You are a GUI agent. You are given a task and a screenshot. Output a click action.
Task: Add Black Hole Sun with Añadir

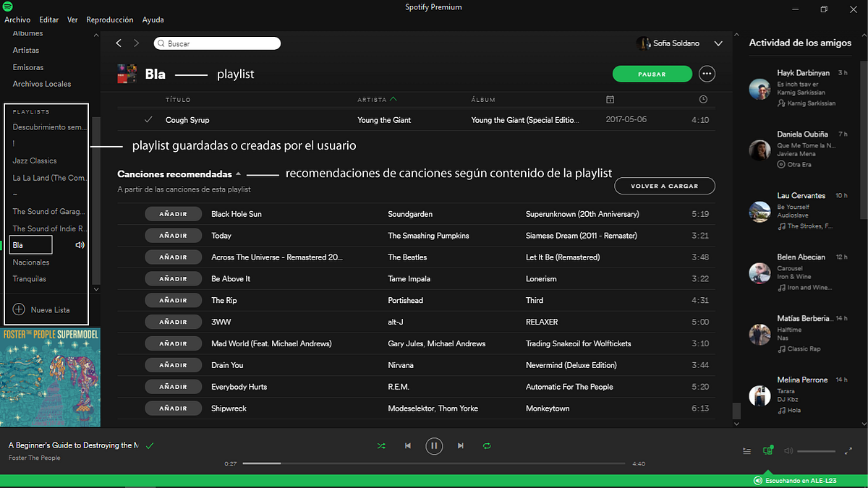(173, 214)
